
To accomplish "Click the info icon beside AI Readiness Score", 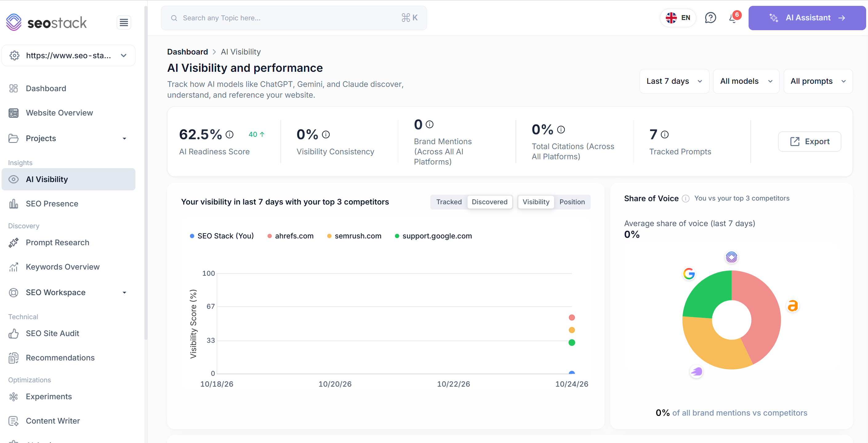I will [230, 135].
